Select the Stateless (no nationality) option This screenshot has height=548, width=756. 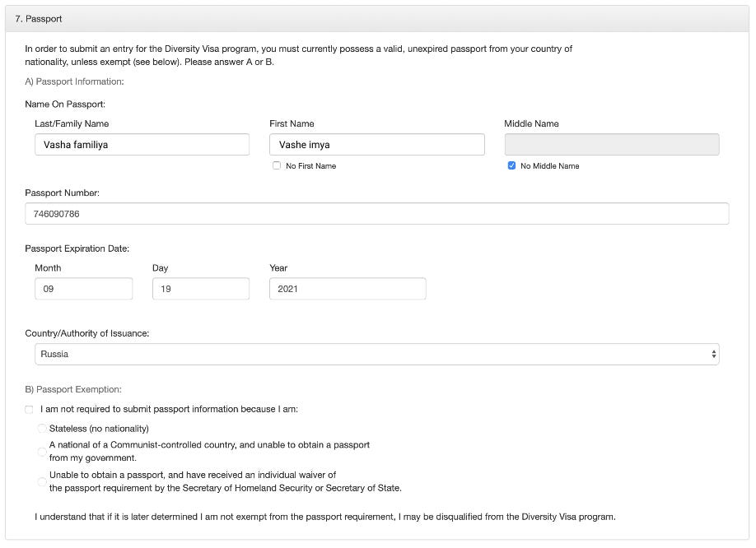coord(42,429)
